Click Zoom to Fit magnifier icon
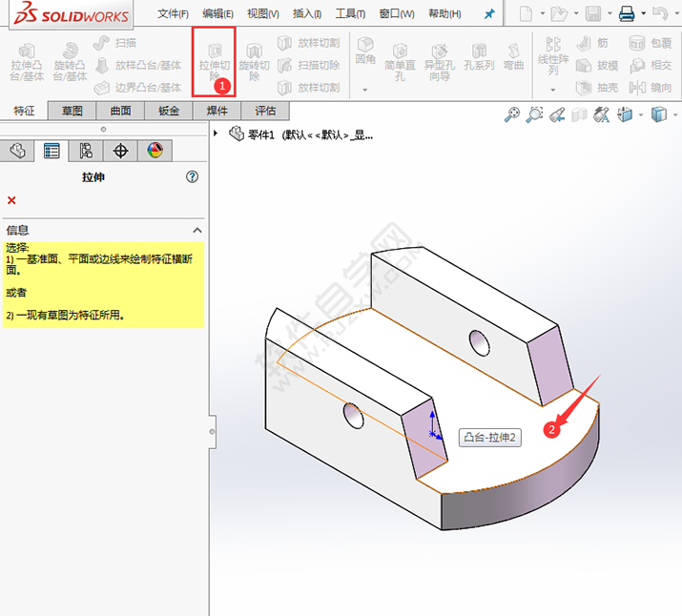The image size is (682, 616). 512,114
